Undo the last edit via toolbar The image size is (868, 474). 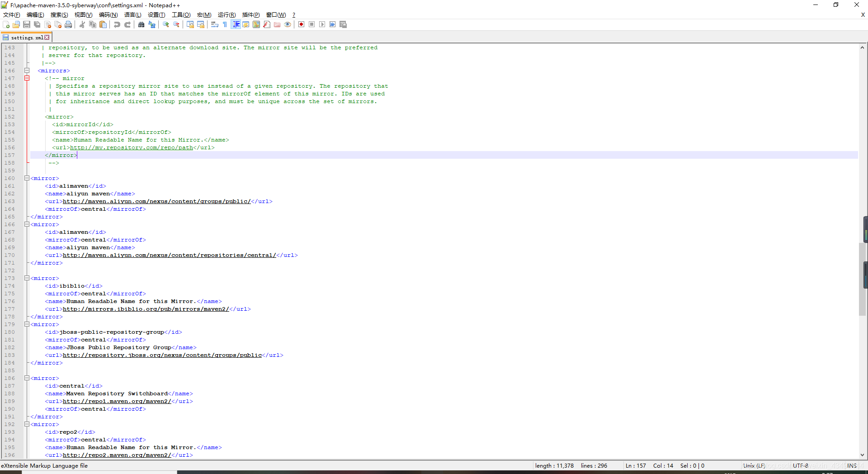(117, 24)
